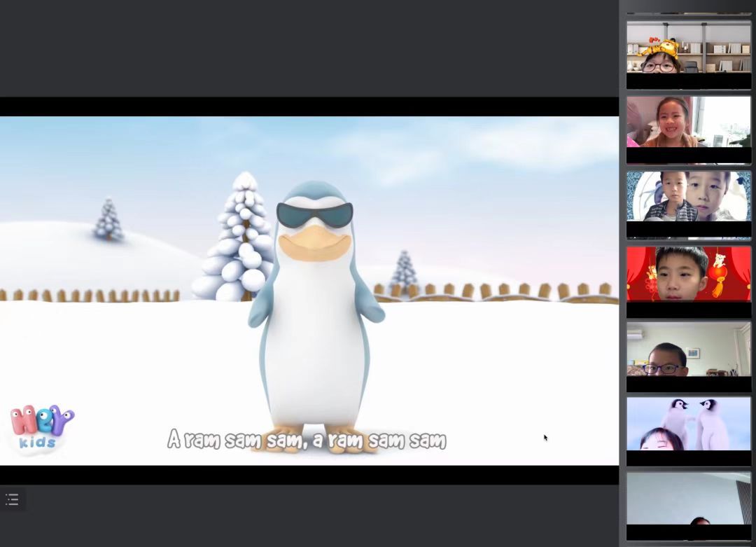Click the Hey Kids logo in video
The width and height of the screenshot is (756, 547).
tap(41, 429)
